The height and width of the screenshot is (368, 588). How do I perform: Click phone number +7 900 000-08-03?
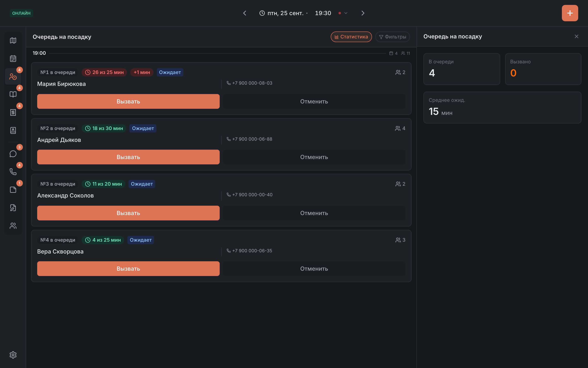click(252, 83)
